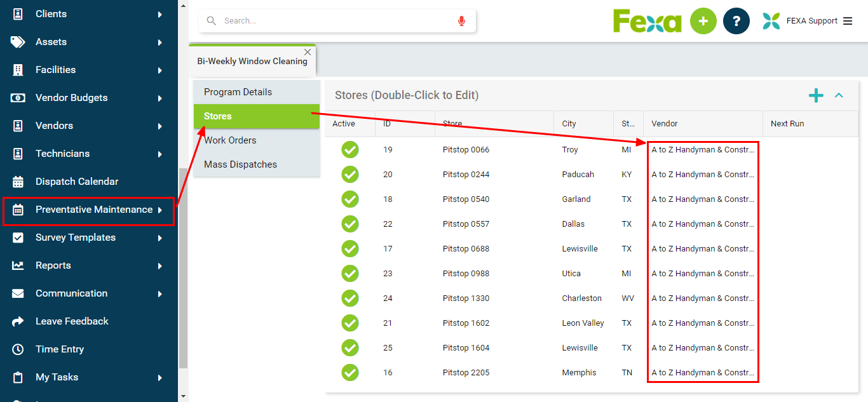Toggle active status for Pitstop 0988
Screen dimensions: 868x402
point(350,274)
